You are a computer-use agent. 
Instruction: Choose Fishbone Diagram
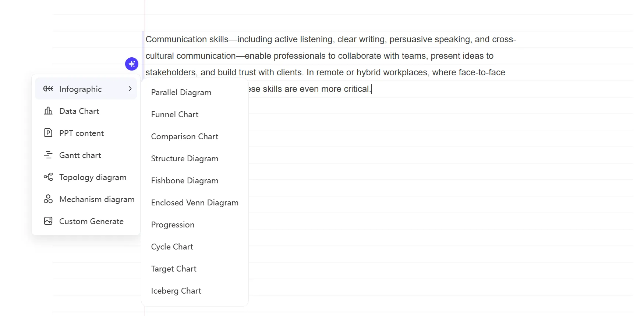[x=185, y=181]
